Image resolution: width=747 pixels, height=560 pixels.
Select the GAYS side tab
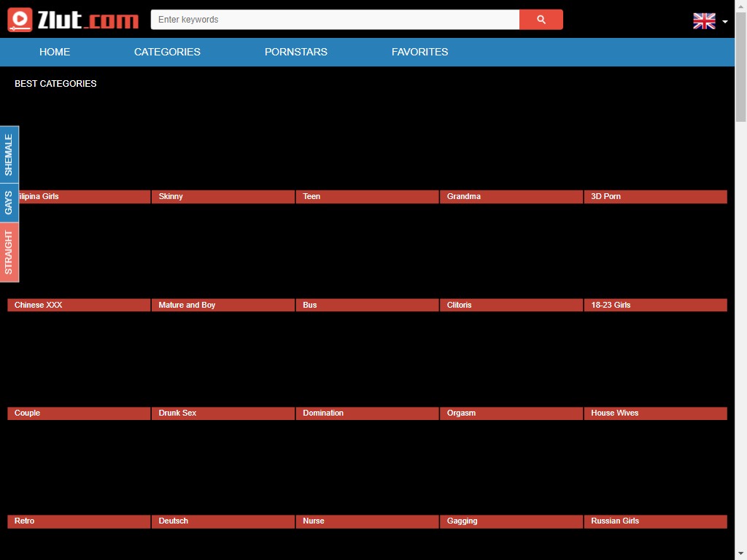point(9,203)
